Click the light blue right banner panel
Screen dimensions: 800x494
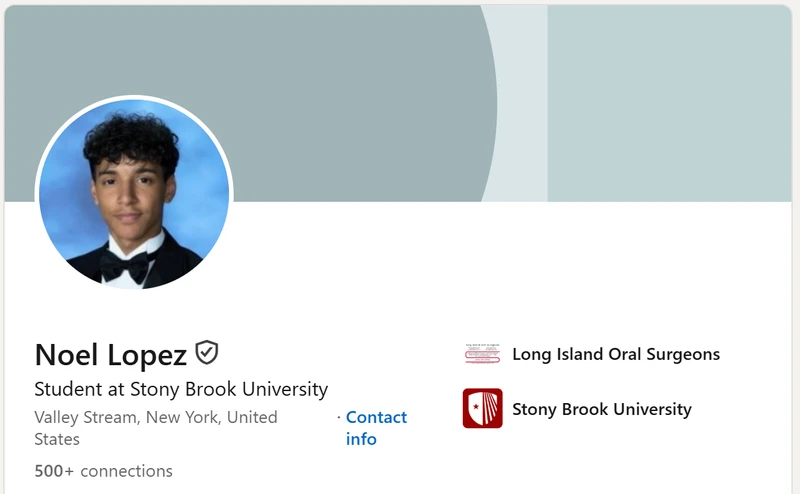click(669, 103)
